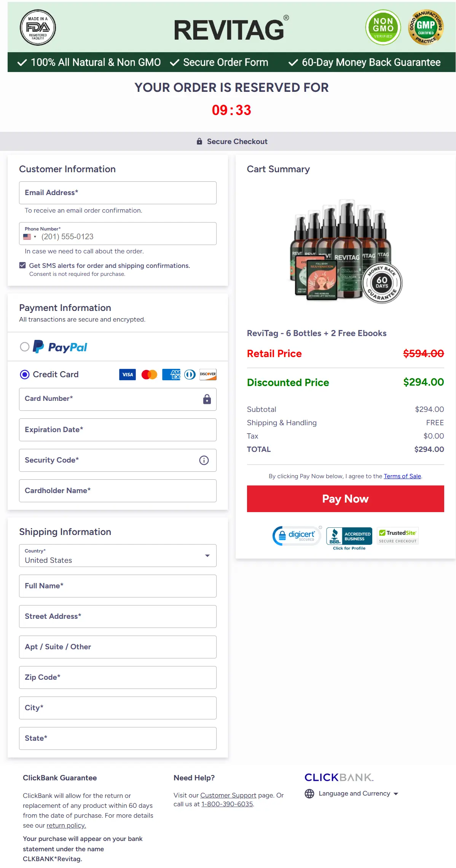Select PayPal as payment method
This screenshot has height=868, width=456.
point(24,347)
